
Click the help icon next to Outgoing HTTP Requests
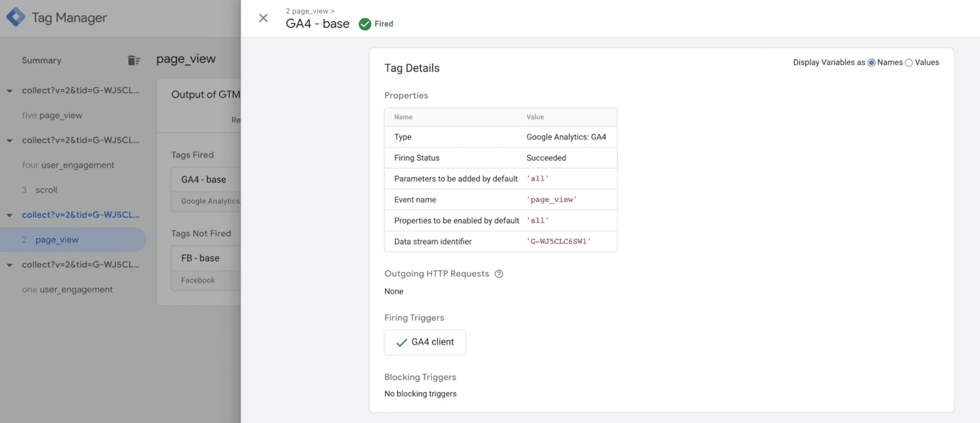pos(499,274)
